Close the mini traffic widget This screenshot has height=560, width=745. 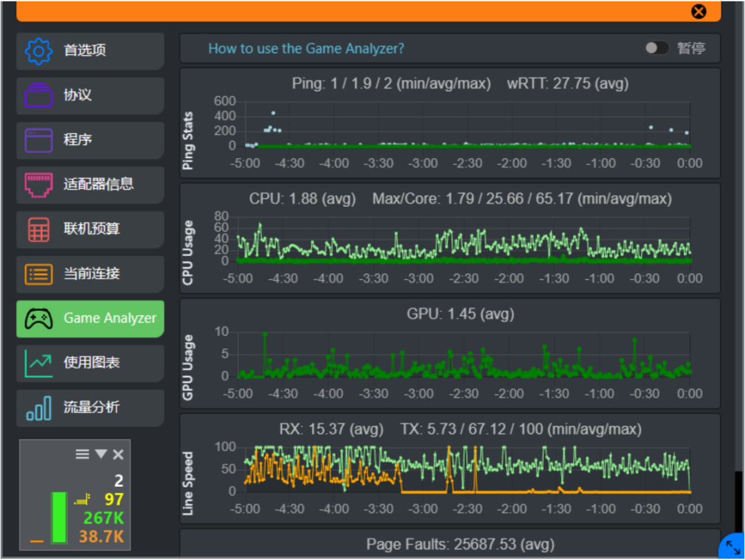(119, 454)
